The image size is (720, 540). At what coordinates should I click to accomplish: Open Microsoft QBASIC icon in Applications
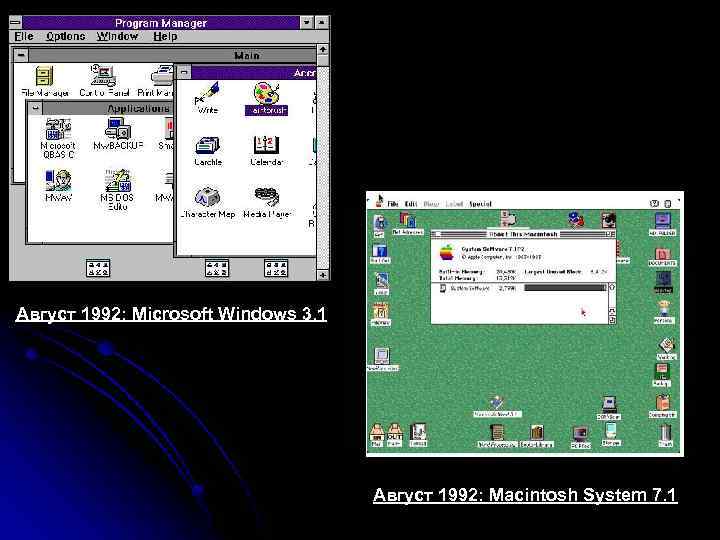(x=58, y=129)
